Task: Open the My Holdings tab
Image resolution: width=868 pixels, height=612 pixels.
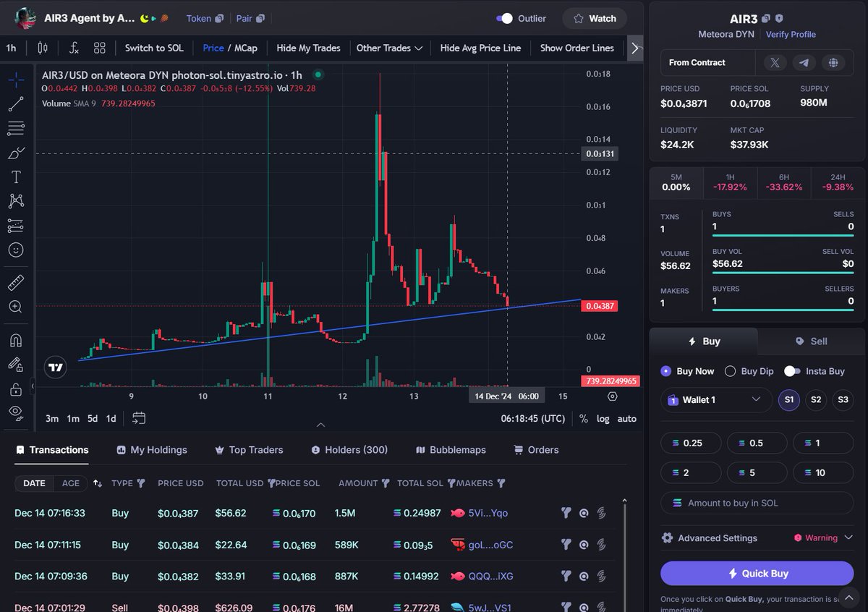Action: click(152, 450)
